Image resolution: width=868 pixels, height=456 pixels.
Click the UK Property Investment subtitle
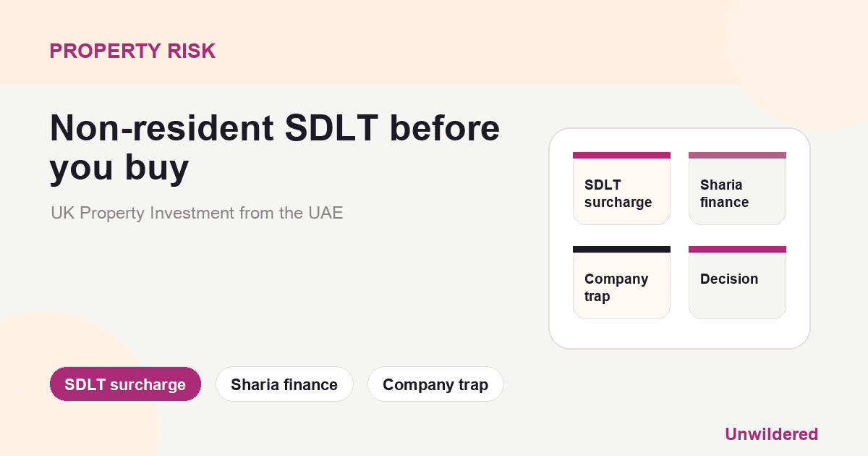(197, 214)
